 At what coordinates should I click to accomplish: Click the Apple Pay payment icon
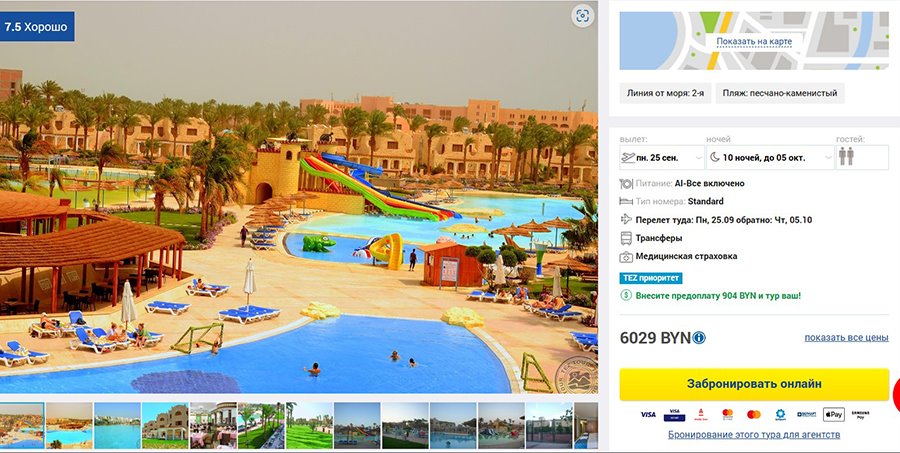(834, 415)
